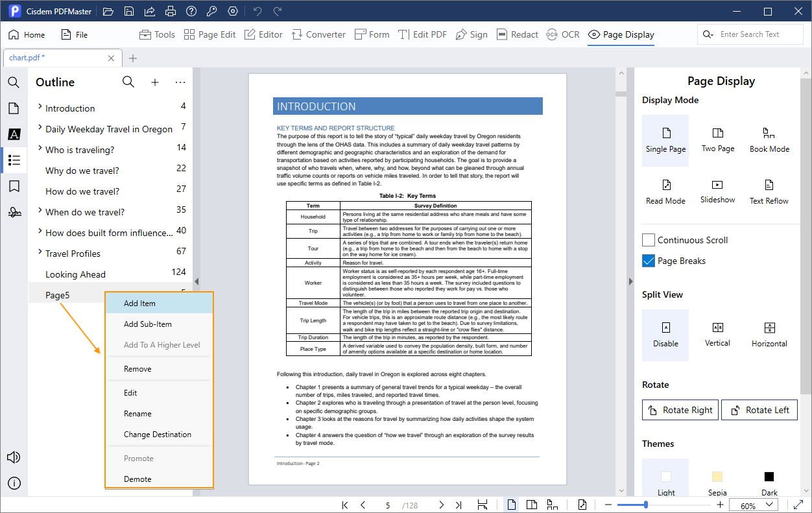Choose Vertical split view

click(x=717, y=335)
